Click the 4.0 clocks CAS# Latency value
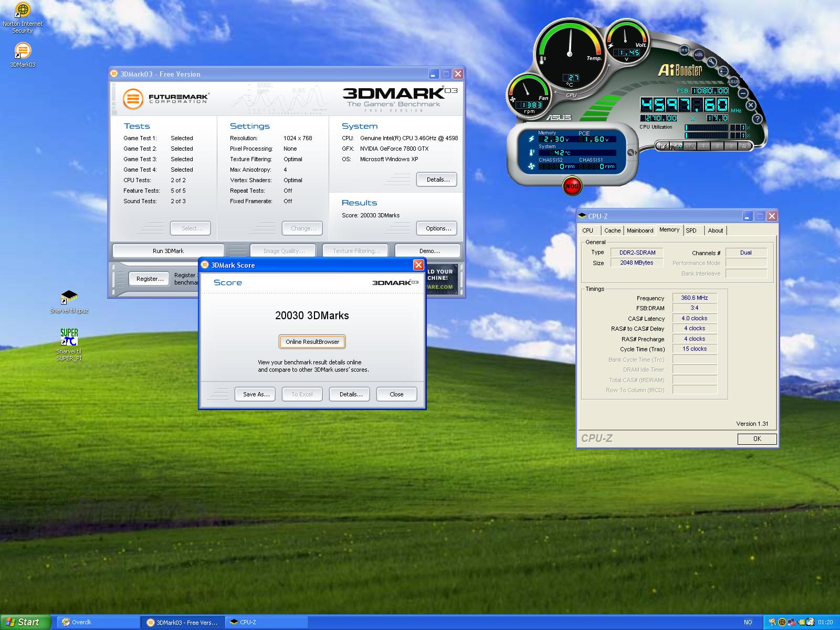The image size is (840, 630). (x=695, y=318)
